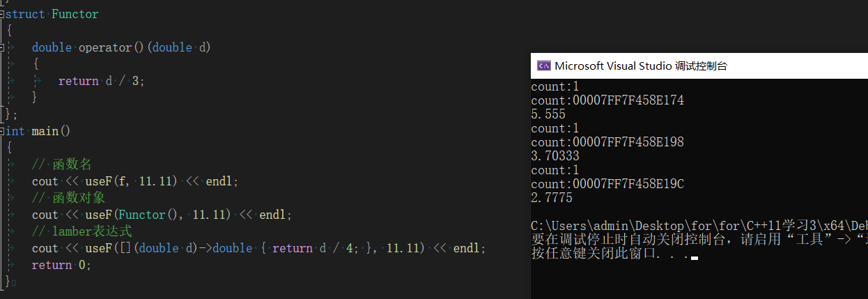Click the "main" function name
The height and width of the screenshot is (299, 868).
[x=45, y=131]
